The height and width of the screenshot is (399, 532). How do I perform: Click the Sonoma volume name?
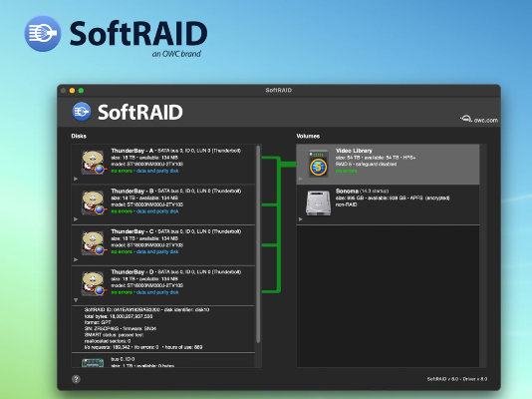(x=347, y=191)
